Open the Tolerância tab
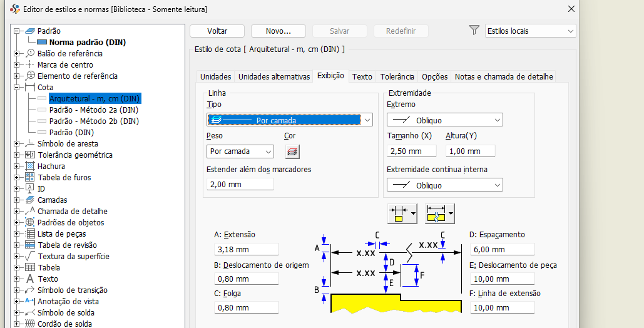This screenshot has width=644, height=328. (x=397, y=76)
